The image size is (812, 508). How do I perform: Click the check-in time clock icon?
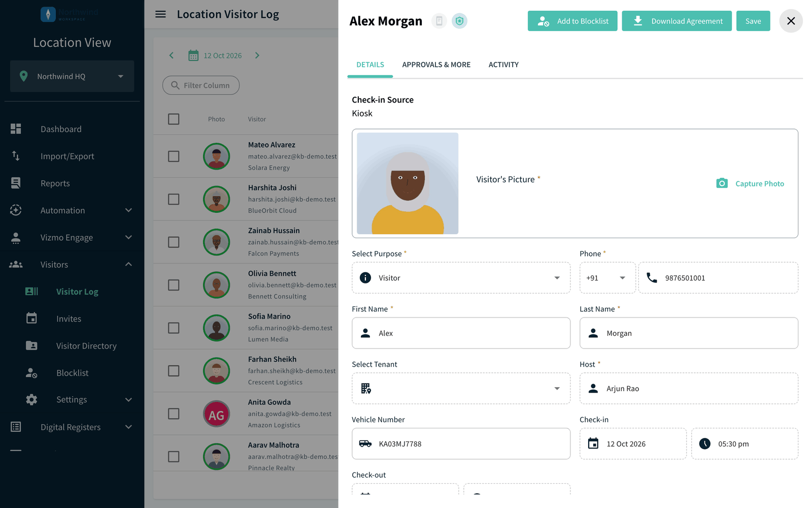click(x=705, y=443)
